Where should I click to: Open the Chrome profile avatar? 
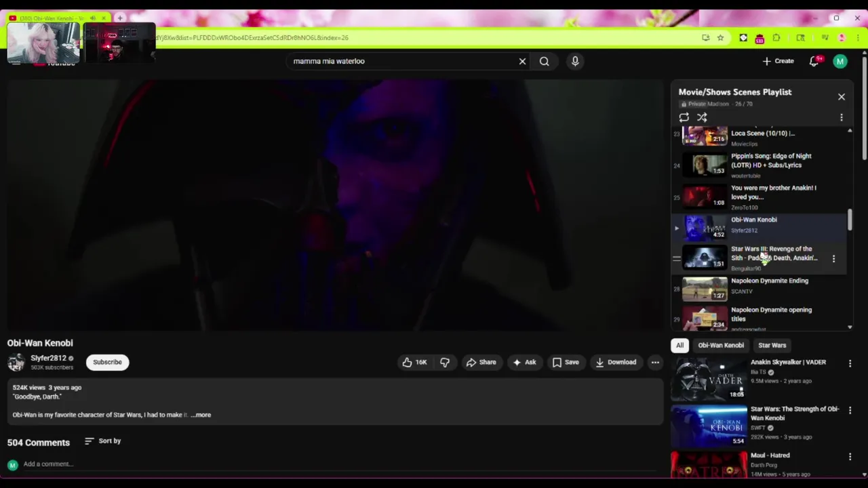[842, 38]
